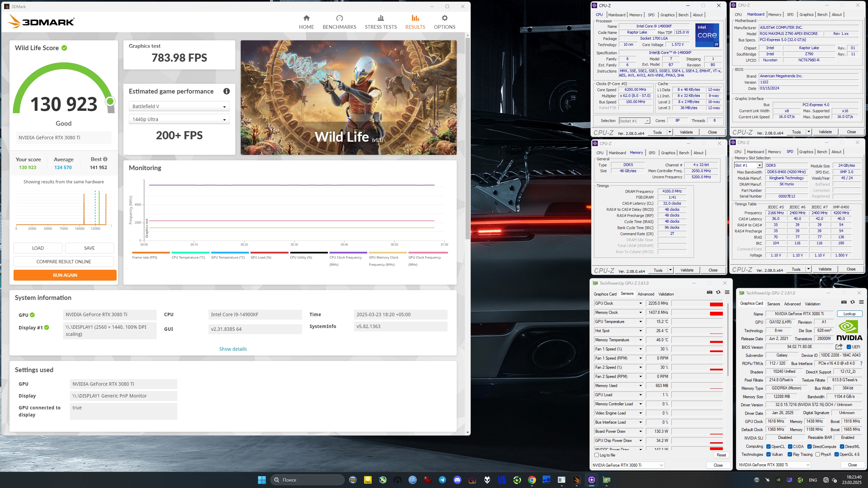Expand GPU Clock sensor dropdown in GPU-Z

[640, 303]
